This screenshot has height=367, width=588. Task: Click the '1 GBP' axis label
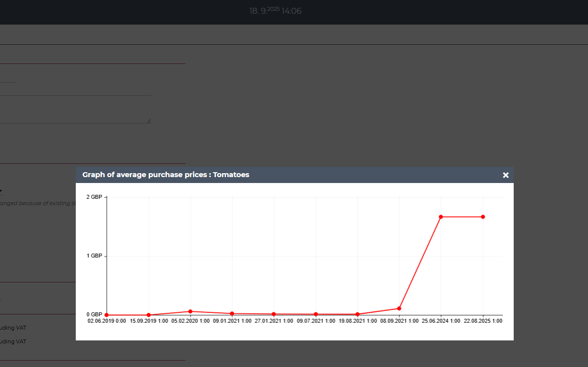click(x=94, y=256)
